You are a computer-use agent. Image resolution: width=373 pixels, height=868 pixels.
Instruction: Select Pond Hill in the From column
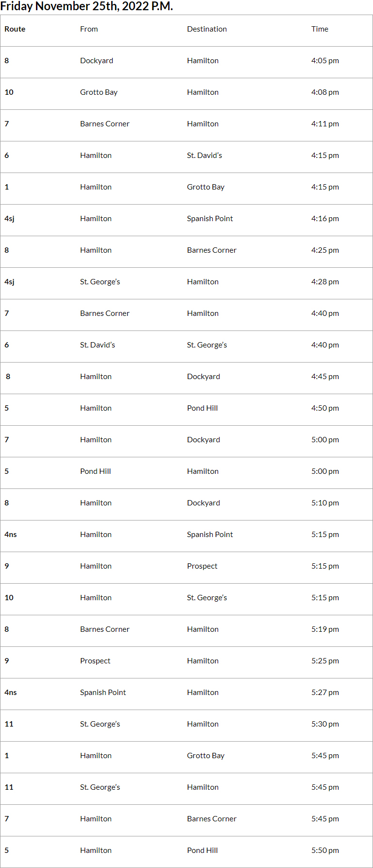pos(95,471)
